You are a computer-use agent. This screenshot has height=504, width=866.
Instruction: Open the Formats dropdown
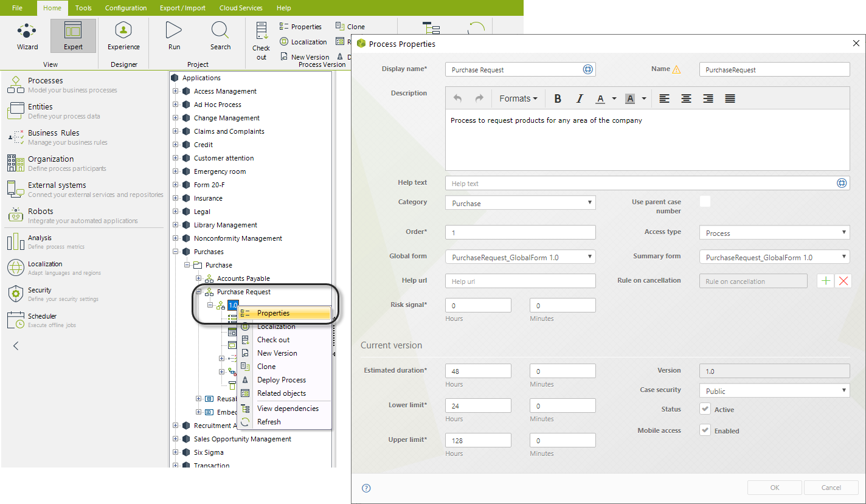click(518, 98)
